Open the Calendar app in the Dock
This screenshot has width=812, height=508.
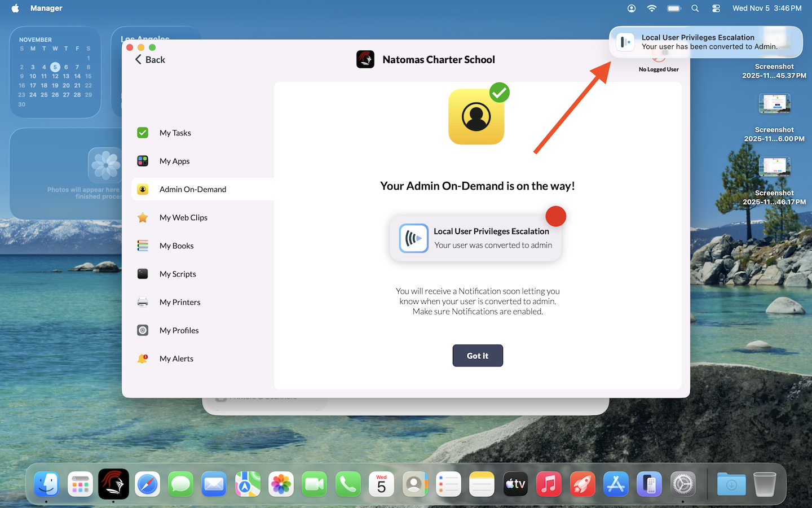pos(382,484)
